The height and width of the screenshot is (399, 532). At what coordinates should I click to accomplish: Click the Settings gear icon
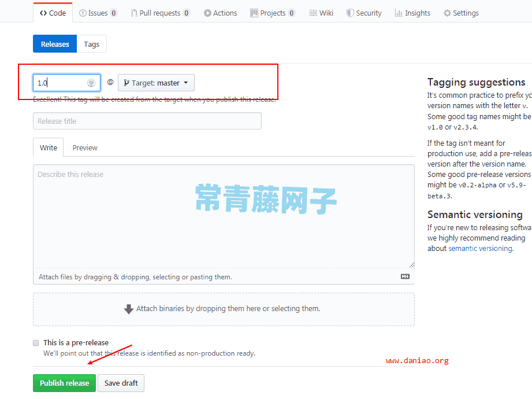point(447,13)
